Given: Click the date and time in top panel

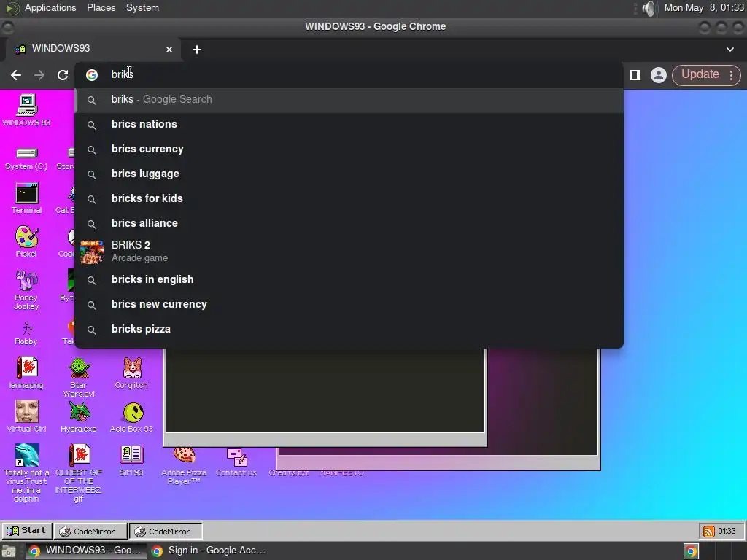Looking at the screenshot, I should click(704, 7).
